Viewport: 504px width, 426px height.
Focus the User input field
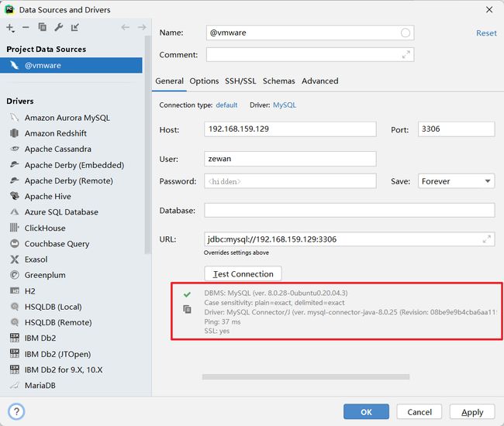[x=290, y=159]
